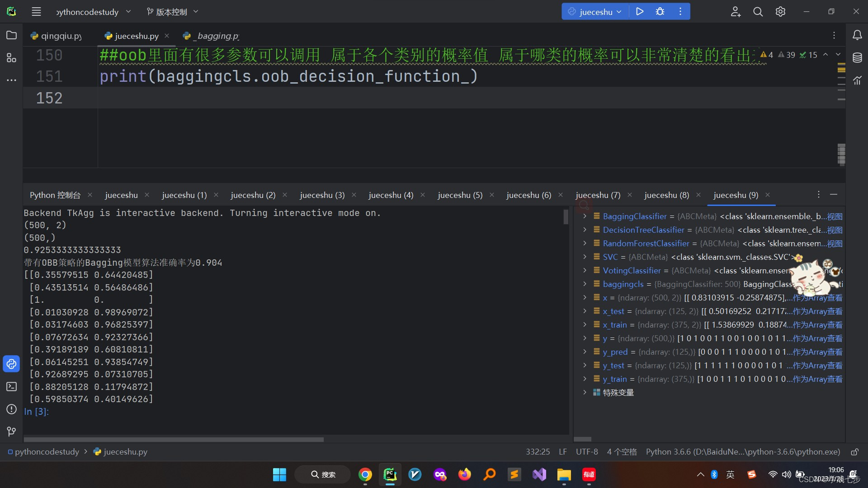Toggle the read-only lock in status bar
Screen dimensions: 868x488
854,452
